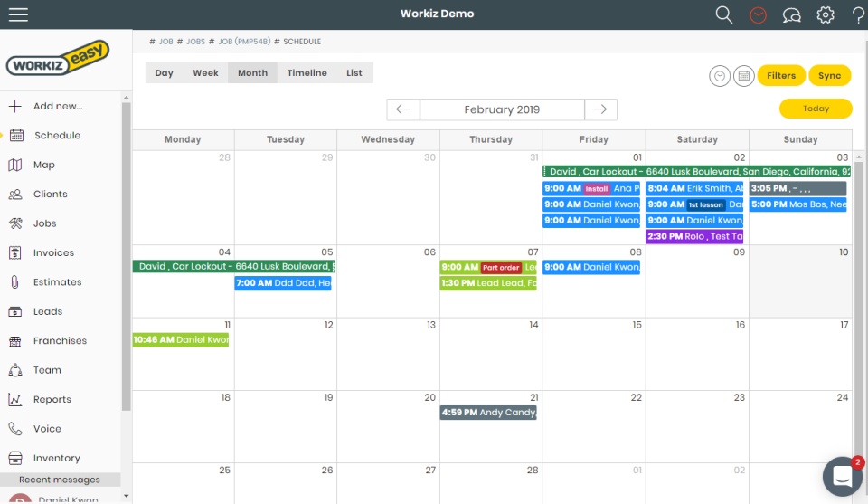This screenshot has height=504, width=868.
Task: Click the Clients people icon
Action: (x=15, y=194)
